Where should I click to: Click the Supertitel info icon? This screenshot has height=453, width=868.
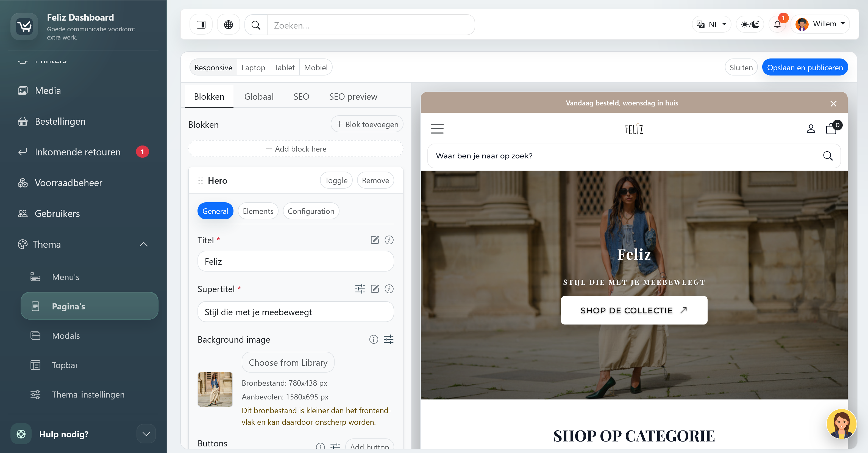pos(389,289)
